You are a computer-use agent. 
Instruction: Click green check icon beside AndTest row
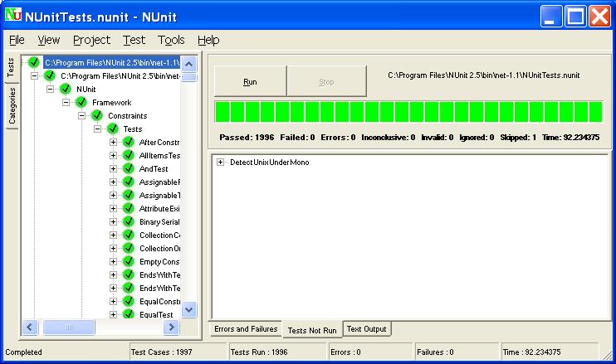[128, 168]
